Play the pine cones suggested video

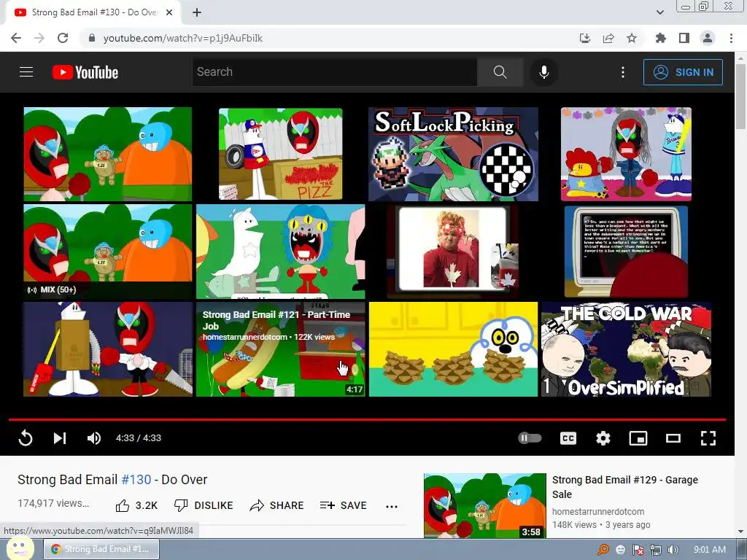click(x=453, y=349)
